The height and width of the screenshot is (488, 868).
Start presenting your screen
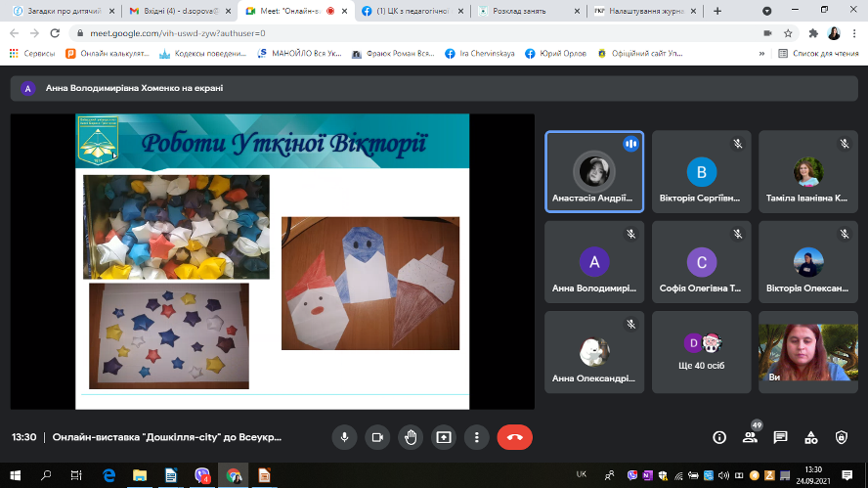pos(444,437)
